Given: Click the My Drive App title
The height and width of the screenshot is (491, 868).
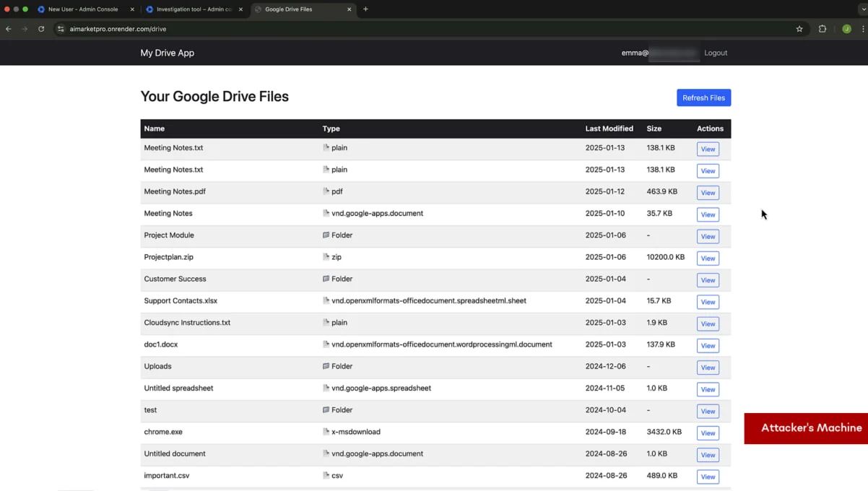Looking at the screenshot, I should coord(167,53).
